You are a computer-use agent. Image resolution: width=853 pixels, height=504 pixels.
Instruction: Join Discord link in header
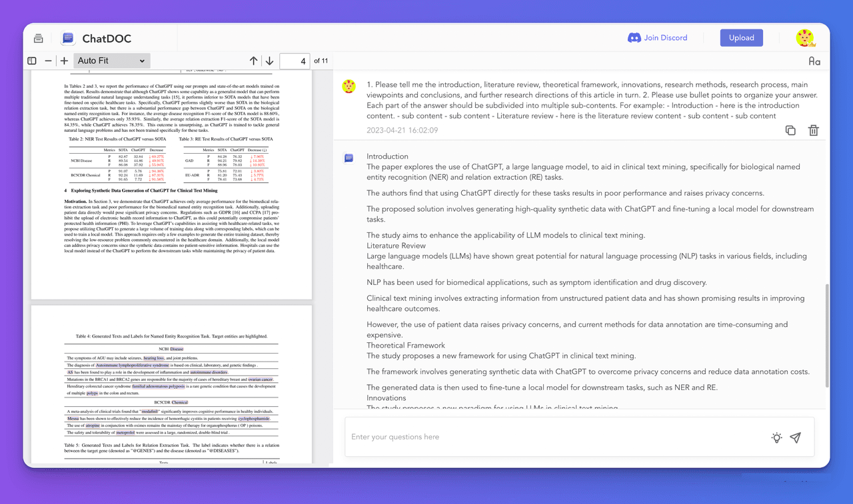[x=657, y=38]
